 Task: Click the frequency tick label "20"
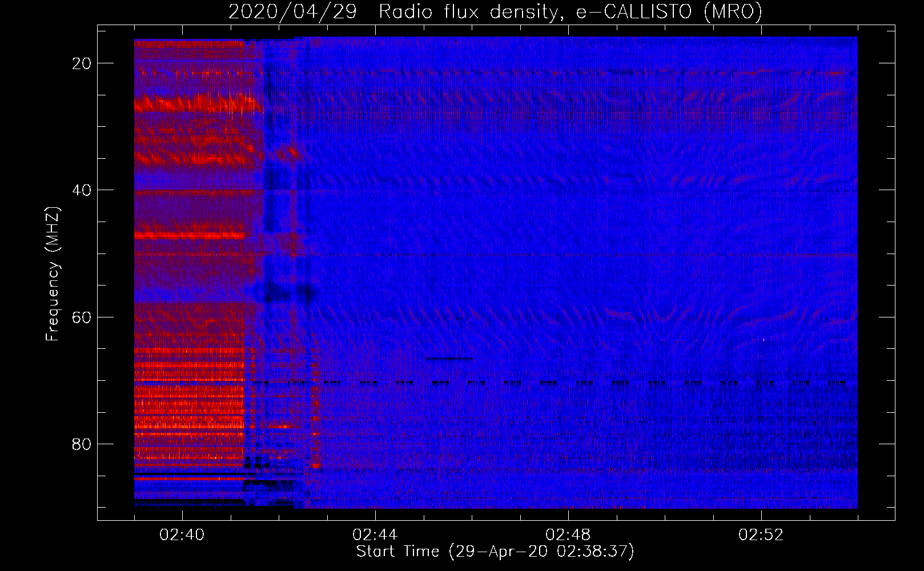[82, 63]
